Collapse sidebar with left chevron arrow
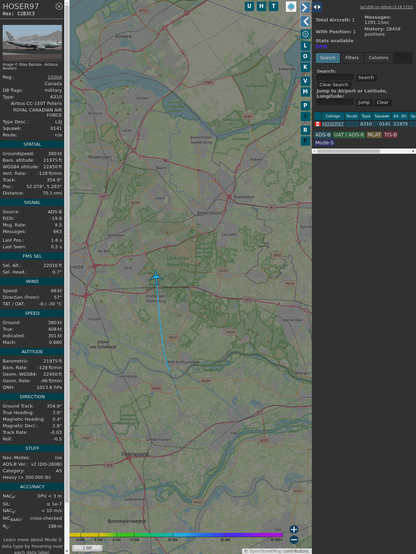This screenshot has height=554, width=416. coord(305,22)
